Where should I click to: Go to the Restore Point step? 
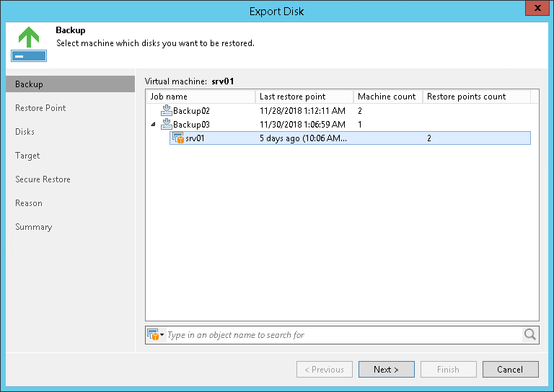[40, 108]
